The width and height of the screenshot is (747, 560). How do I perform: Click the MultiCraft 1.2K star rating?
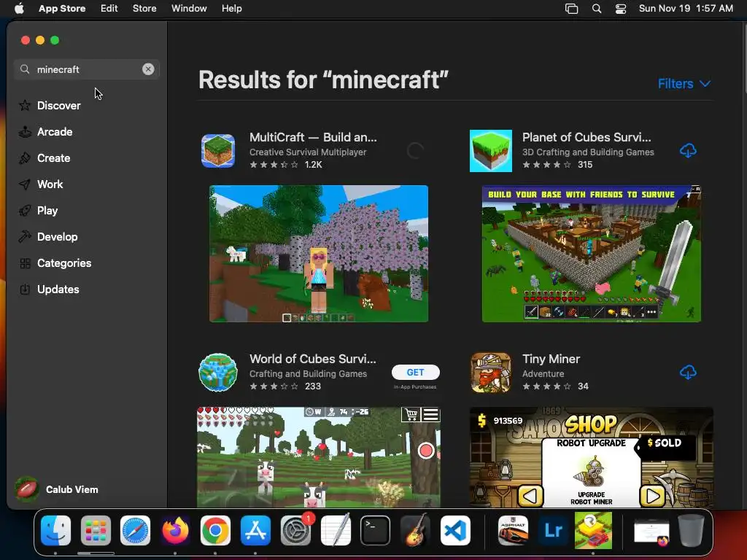click(286, 165)
